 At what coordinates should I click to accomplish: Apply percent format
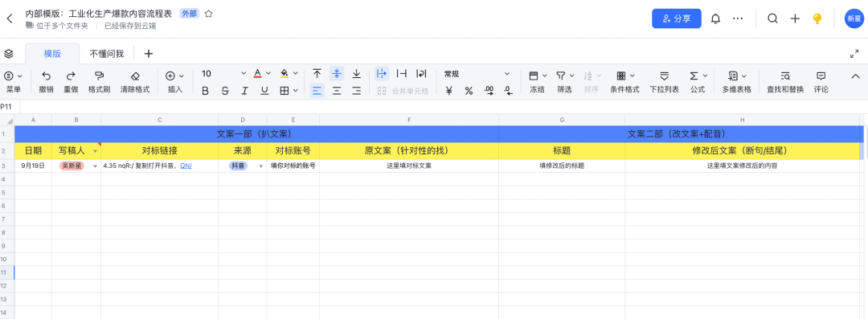tap(469, 91)
